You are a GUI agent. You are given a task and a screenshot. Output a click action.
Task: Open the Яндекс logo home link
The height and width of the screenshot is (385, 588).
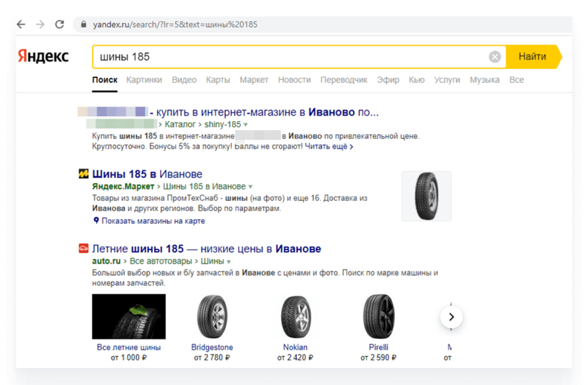pos(43,57)
